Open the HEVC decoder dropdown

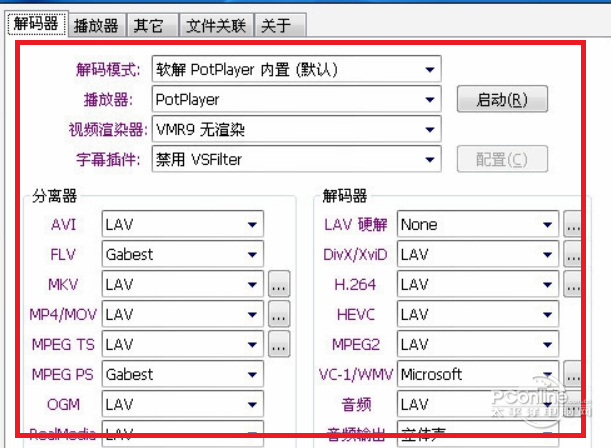coord(478,314)
